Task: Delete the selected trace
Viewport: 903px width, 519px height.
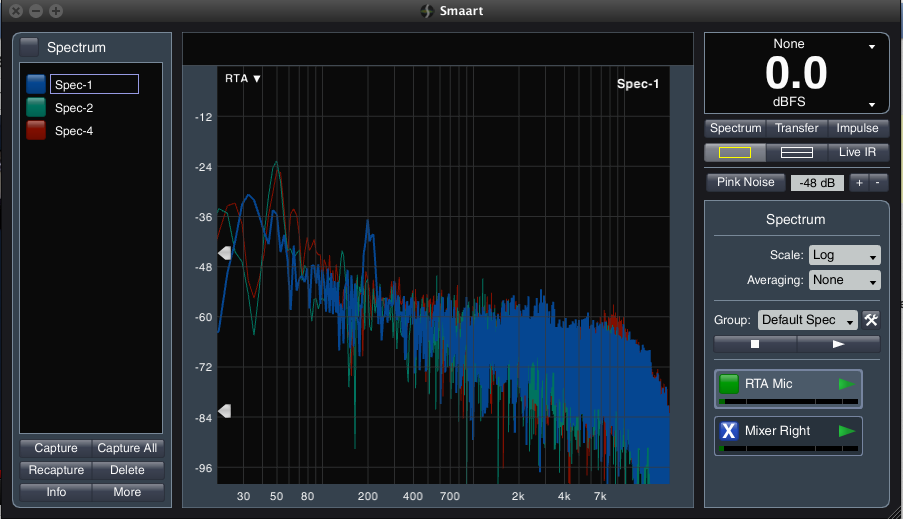Action: (127, 470)
